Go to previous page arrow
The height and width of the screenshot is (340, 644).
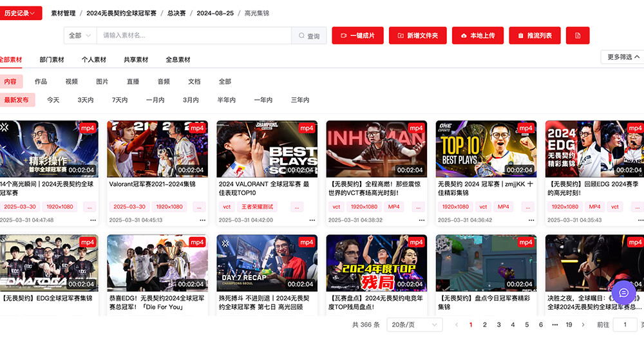point(457,325)
